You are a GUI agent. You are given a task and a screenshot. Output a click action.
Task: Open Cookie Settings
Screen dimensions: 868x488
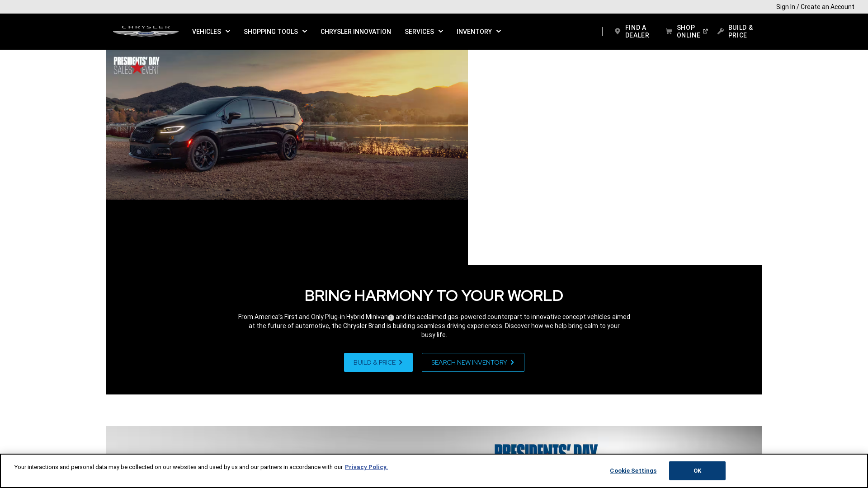coord(633,471)
